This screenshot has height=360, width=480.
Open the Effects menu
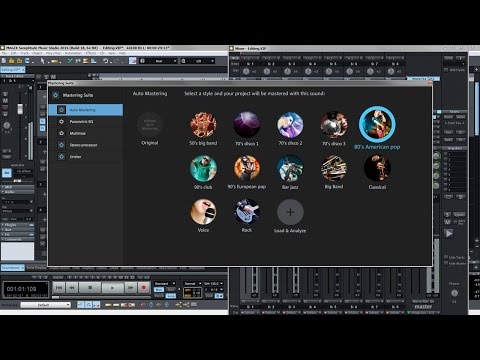pyautogui.click(x=91, y=53)
